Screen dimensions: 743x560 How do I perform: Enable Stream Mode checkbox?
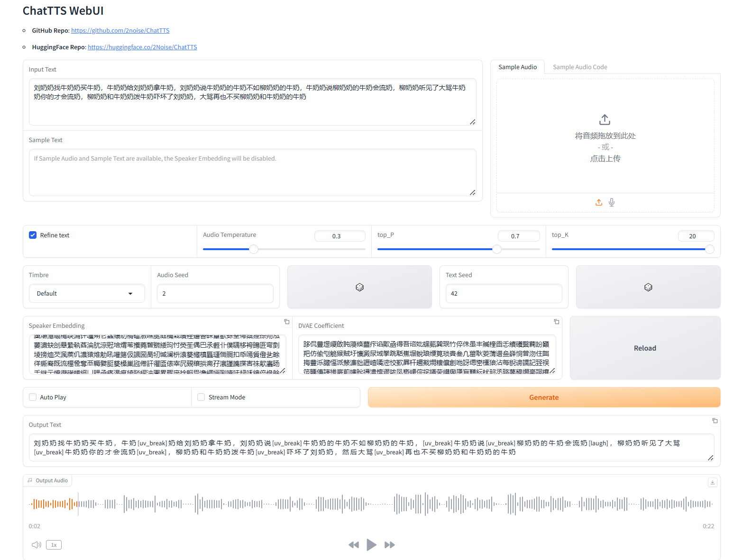(201, 397)
